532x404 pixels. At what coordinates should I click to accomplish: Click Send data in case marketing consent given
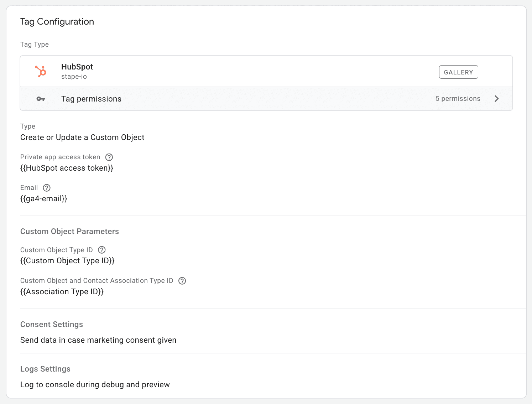tap(98, 340)
